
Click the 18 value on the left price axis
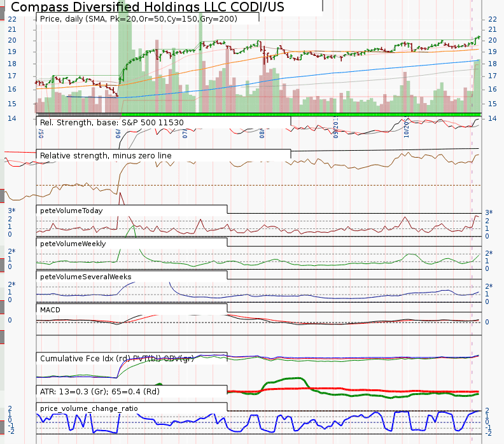(12, 64)
